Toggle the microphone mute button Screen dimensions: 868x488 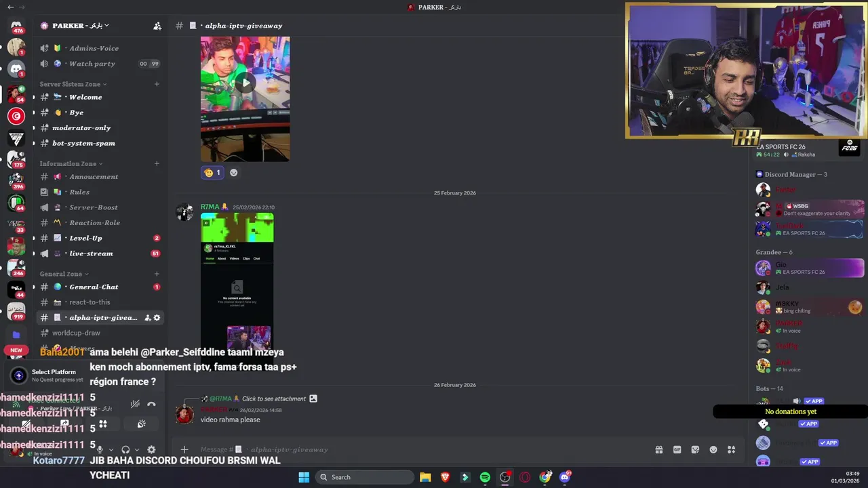coord(100,449)
